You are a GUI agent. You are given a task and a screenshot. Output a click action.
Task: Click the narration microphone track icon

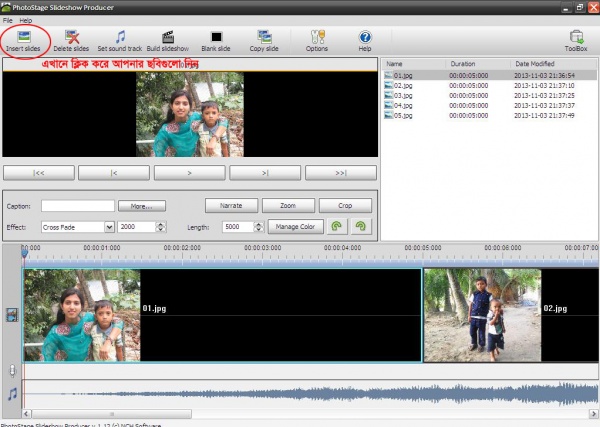pos(12,371)
